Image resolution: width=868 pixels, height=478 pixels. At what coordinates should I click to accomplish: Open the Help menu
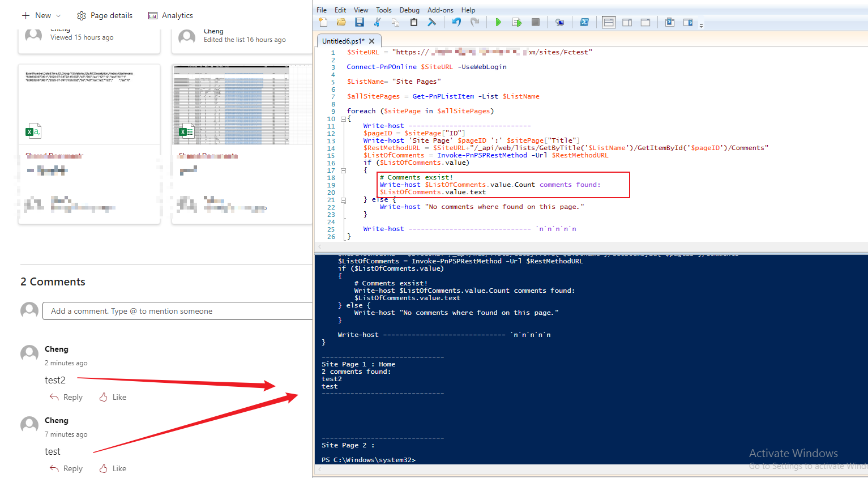(468, 10)
